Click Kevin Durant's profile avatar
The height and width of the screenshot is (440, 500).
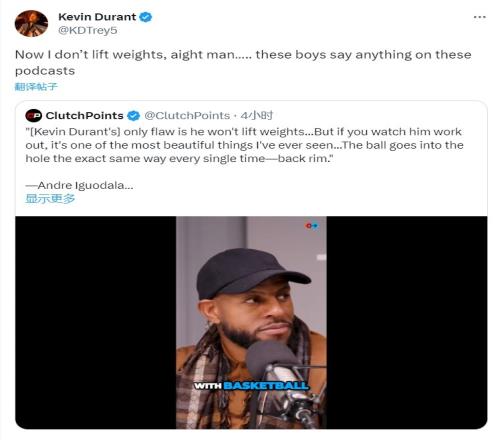(31, 23)
